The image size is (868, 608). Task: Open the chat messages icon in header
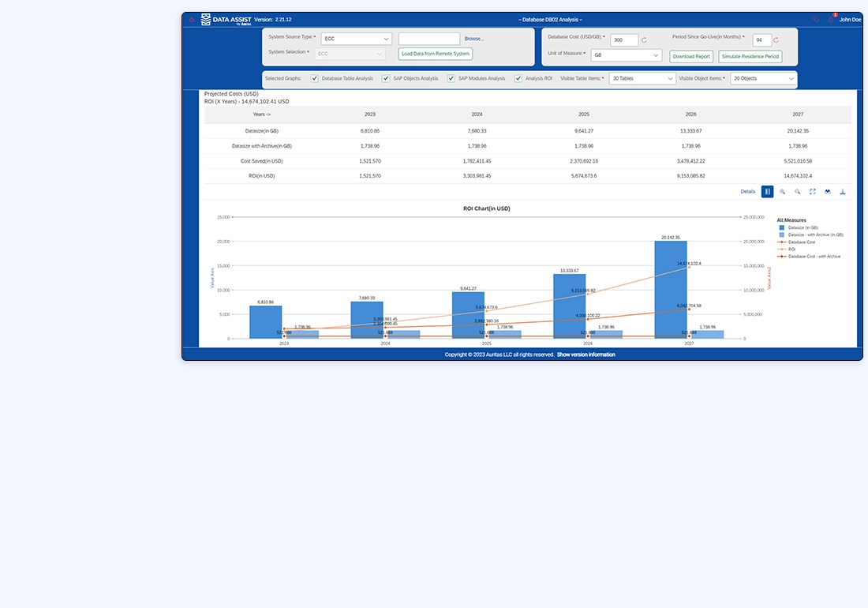tap(815, 20)
